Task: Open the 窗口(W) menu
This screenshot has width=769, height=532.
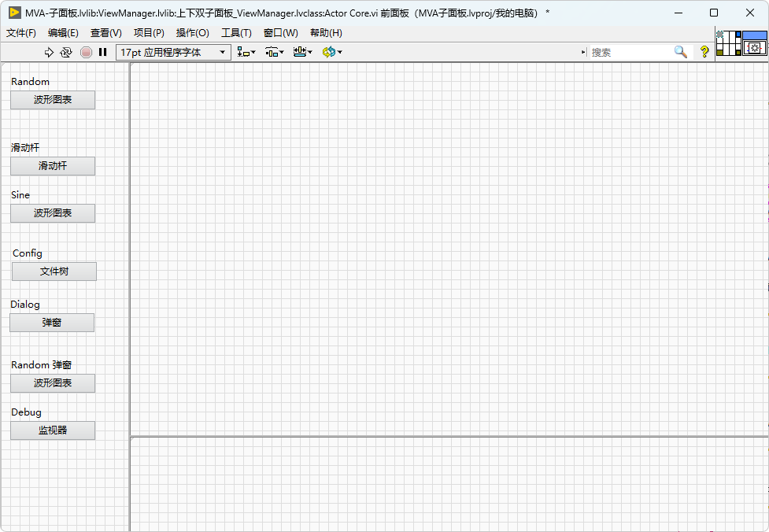Action: point(280,33)
